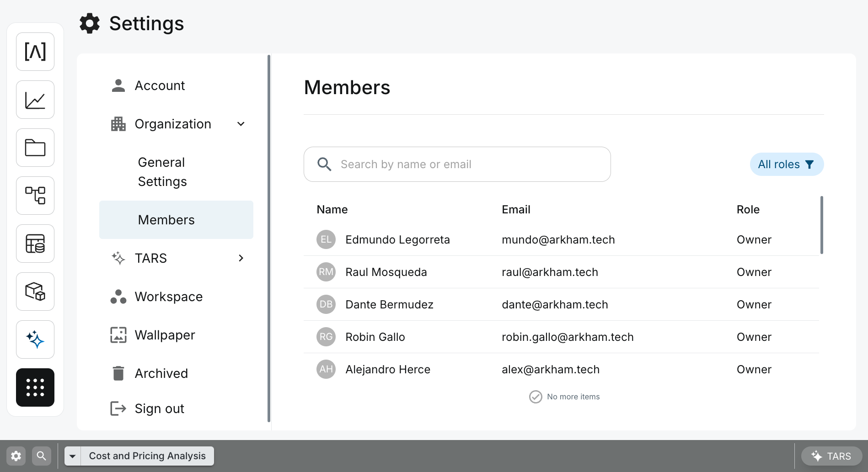Screen dimensions: 868x472
Task: Click Owner role for Robin Gallo
Action: [754, 337]
